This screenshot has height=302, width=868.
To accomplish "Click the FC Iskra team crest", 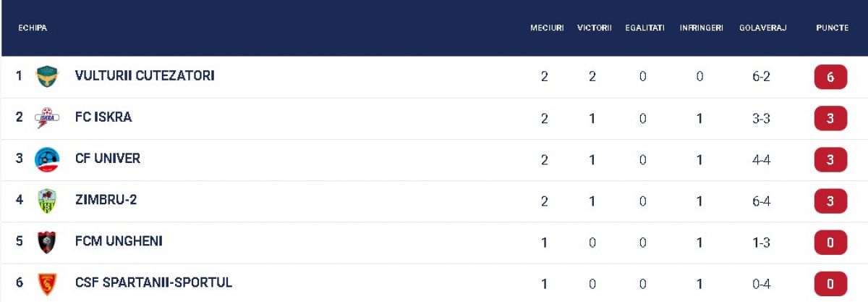I will (47, 117).
